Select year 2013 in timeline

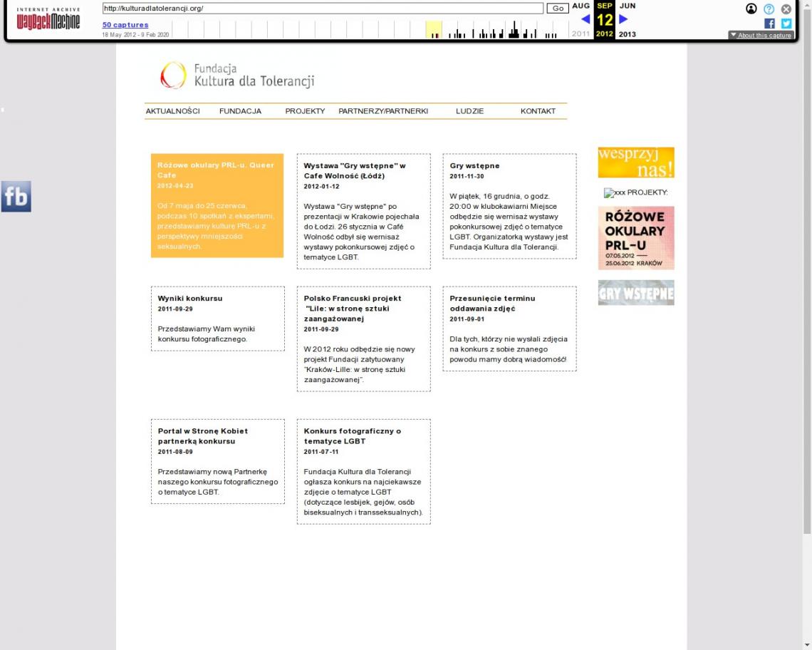pos(627,34)
